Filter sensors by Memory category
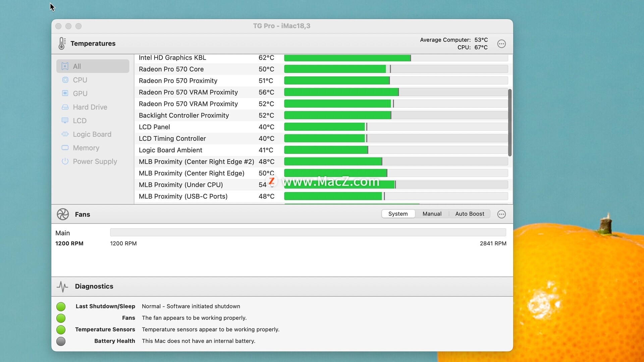Viewport: 644px width, 362px height. coord(93,148)
